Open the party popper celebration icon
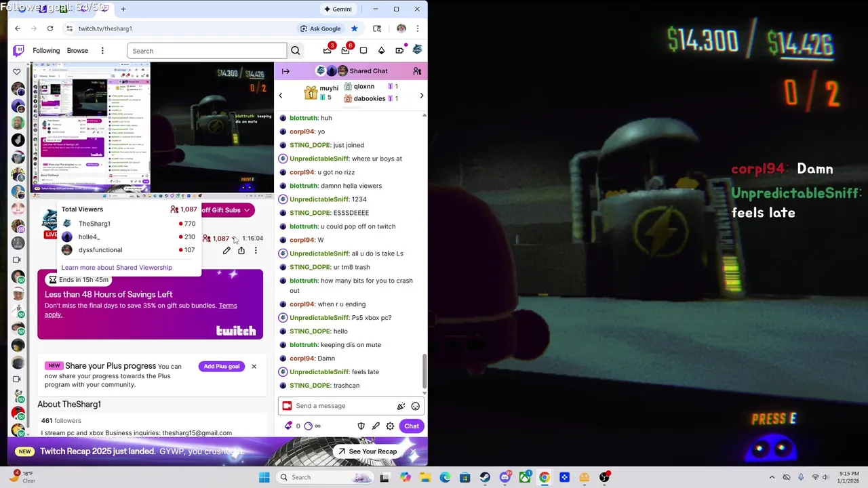 pyautogui.click(x=401, y=406)
